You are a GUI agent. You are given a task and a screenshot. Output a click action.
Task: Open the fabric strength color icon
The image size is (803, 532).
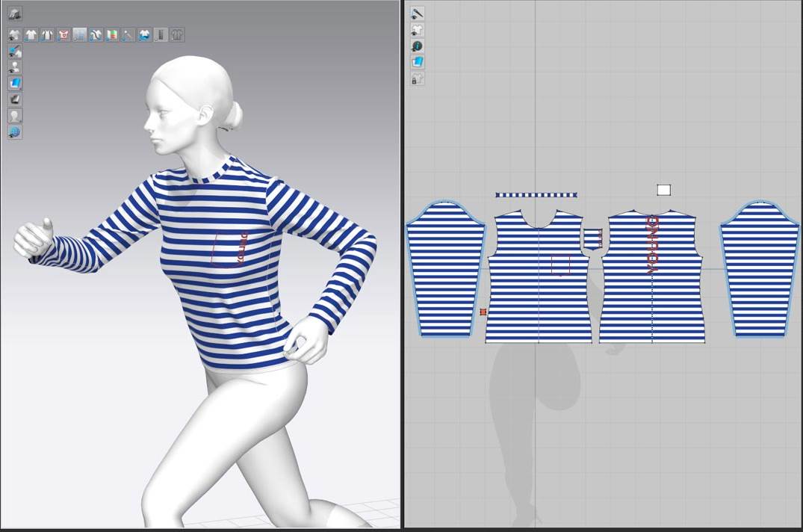point(111,34)
